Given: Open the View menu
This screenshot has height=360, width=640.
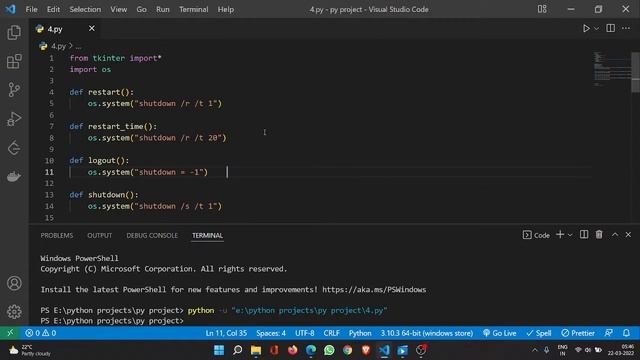Looking at the screenshot, I should click(119, 9).
